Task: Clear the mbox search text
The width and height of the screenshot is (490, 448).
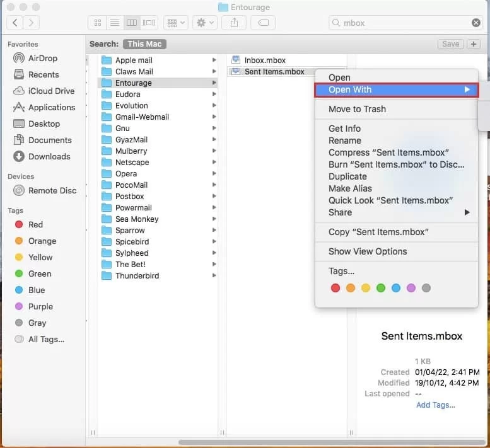Action: 476,23
